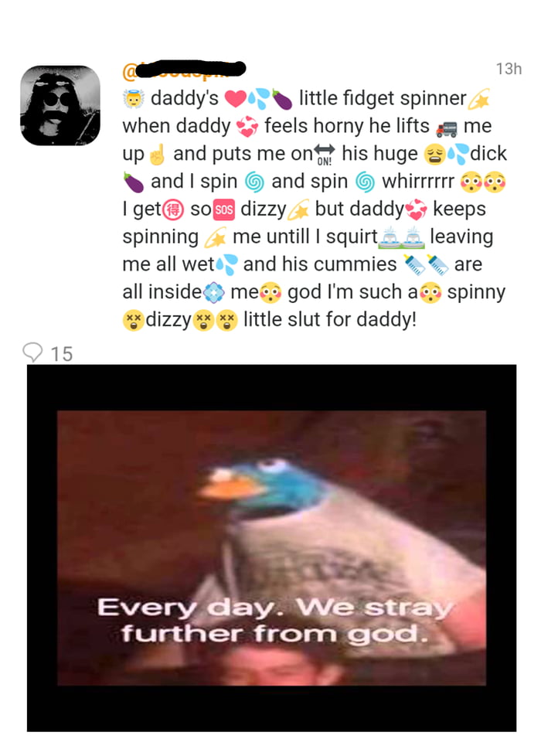Image resolution: width=541 pixels, height=756 pixels.
Task: Click the angel halo face emoji
Action: [x=134, y=99]
